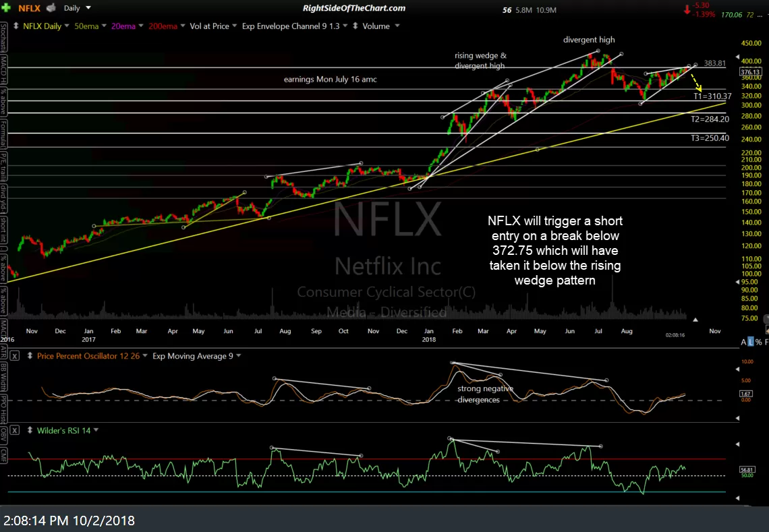Viewport: 769px width, 532px height.
Task: Close the Price Percent Oscillator pane
Action: (x=15, y=356)
